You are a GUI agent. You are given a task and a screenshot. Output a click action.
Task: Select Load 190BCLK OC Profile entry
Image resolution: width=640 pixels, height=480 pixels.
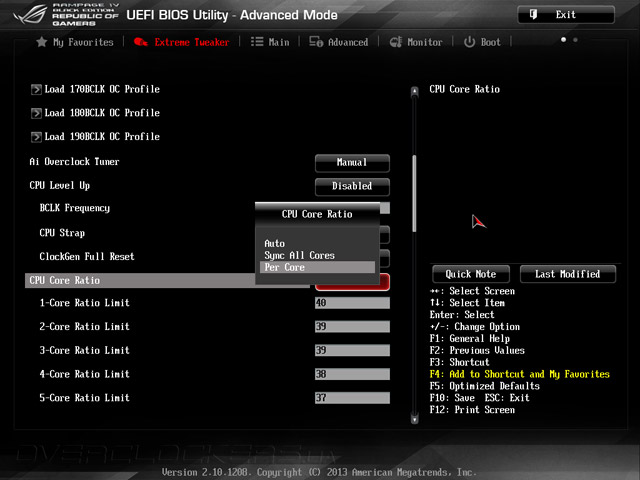point(102,137)
